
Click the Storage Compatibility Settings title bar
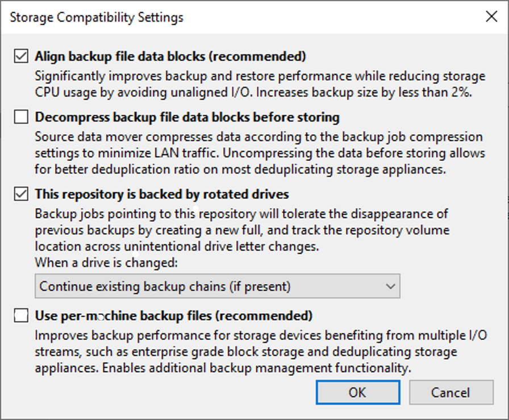click(x=227, y=17)
